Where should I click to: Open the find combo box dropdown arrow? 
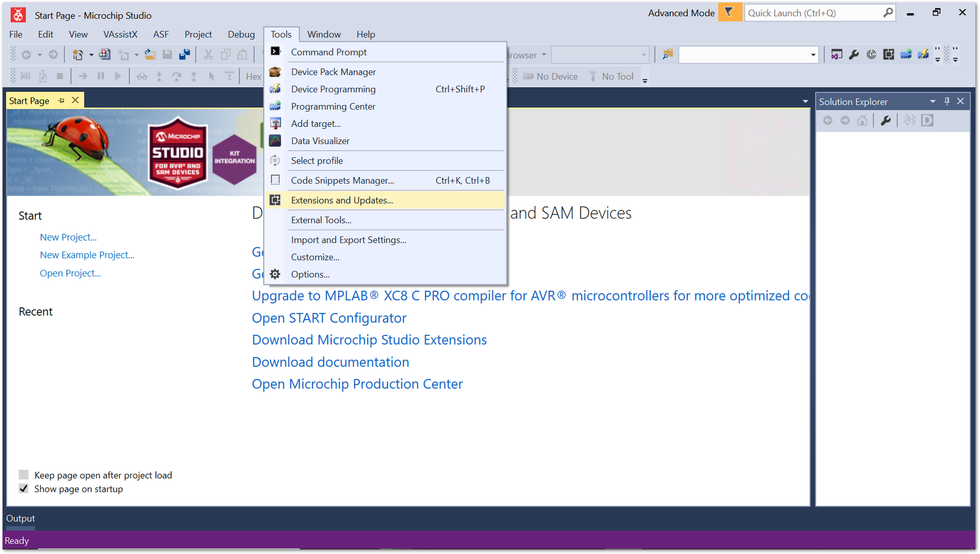pos(813,55)
